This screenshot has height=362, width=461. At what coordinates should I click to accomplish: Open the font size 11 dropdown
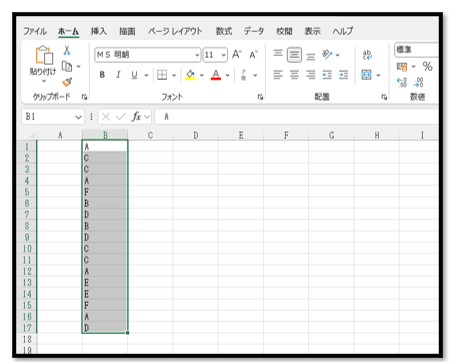pos(224,55)
